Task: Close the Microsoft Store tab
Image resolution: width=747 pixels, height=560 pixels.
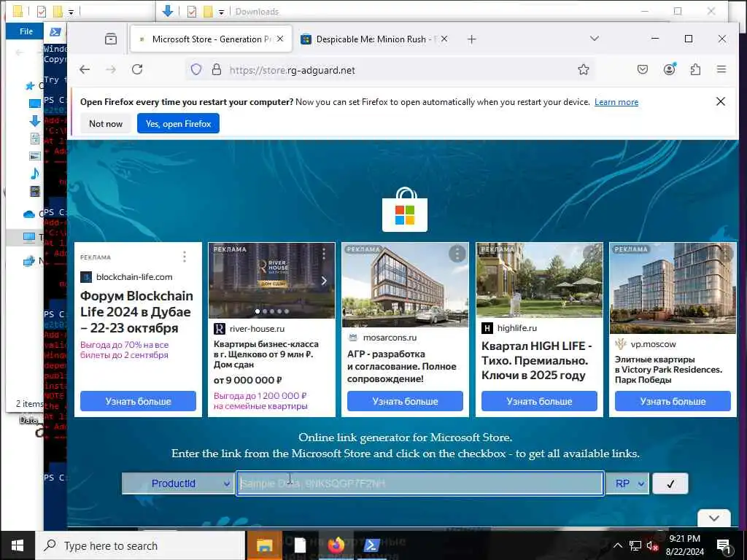Action: 280,39
